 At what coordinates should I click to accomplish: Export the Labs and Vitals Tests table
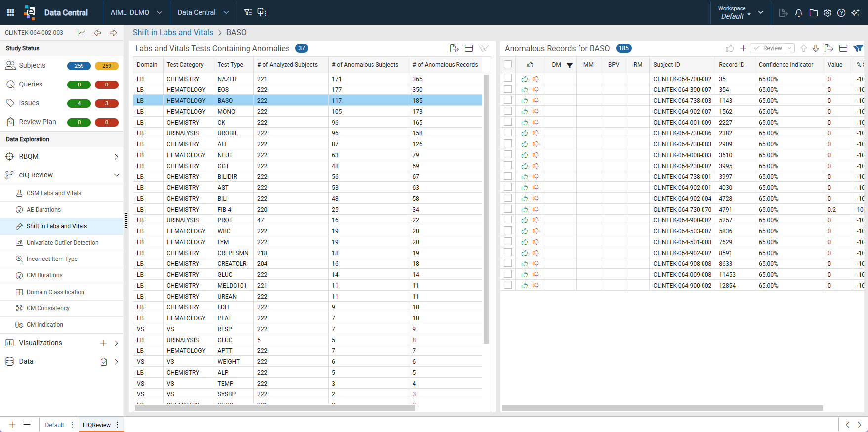click(455, 48)
